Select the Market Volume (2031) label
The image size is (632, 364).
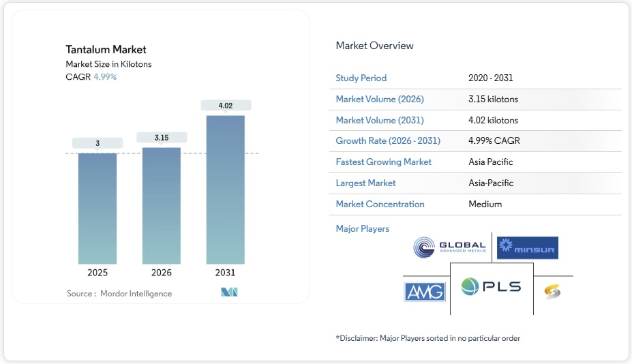point(379,121)
